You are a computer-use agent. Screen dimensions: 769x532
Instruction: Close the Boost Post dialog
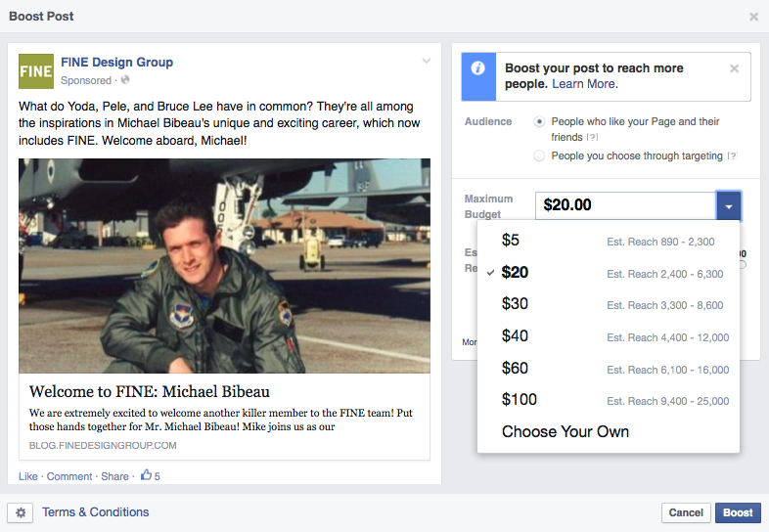753,17
